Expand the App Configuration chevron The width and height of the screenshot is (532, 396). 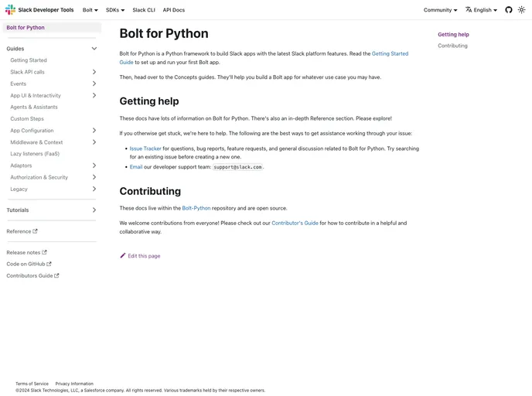tap(94, 130)
